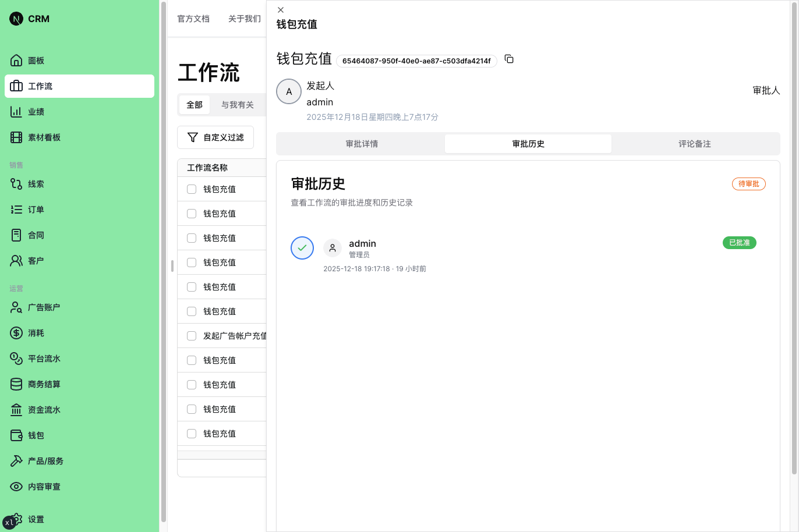This screenshot has height=532, width=799.
Task: Open the 面板 dashboard from the sidebar
Action: (x=35, y=61)
